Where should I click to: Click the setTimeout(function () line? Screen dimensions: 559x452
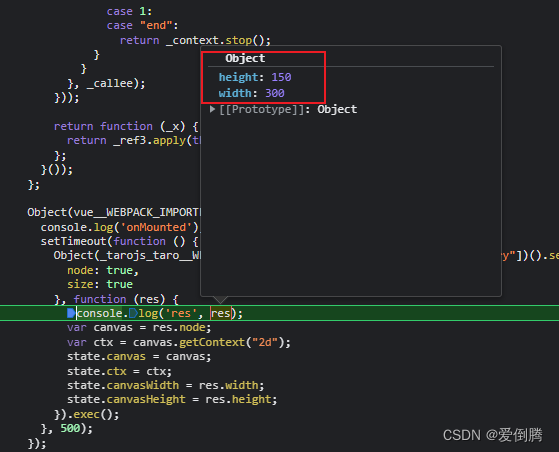tap(119, 241)
